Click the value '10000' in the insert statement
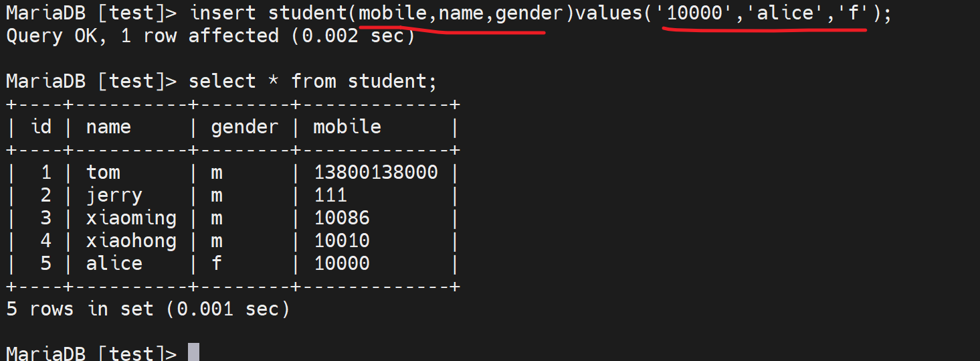The image size is (980, 361). 695,13
